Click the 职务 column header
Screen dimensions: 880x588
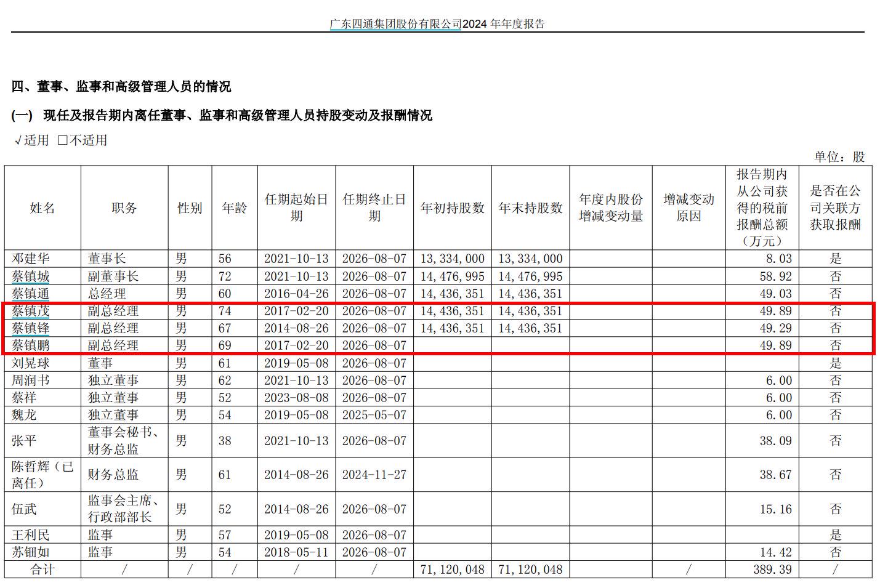124,208
